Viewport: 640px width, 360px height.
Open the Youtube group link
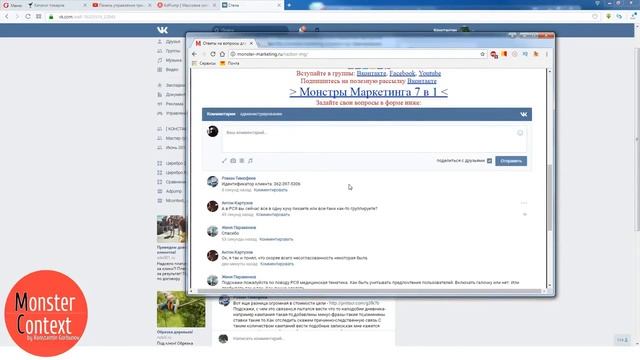429,73
